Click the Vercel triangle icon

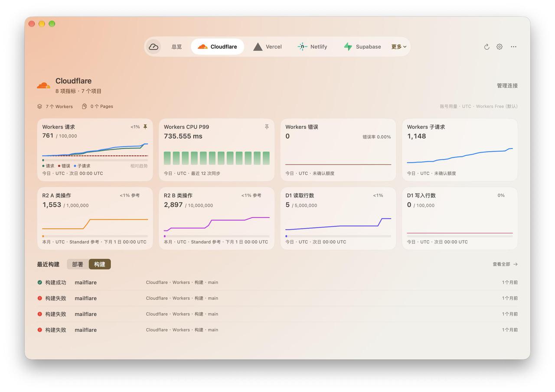click(258, 47)
